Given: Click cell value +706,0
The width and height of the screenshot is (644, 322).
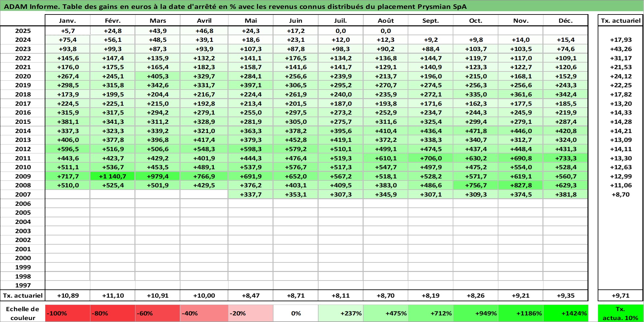Looking at the screenshot, I should pos(431,158).
